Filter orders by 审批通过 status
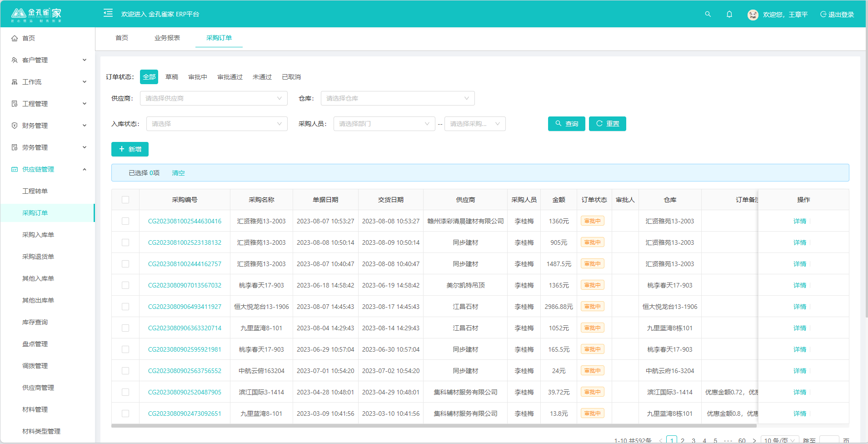Viewport: 868px width, 444px height. pos(230,77)
